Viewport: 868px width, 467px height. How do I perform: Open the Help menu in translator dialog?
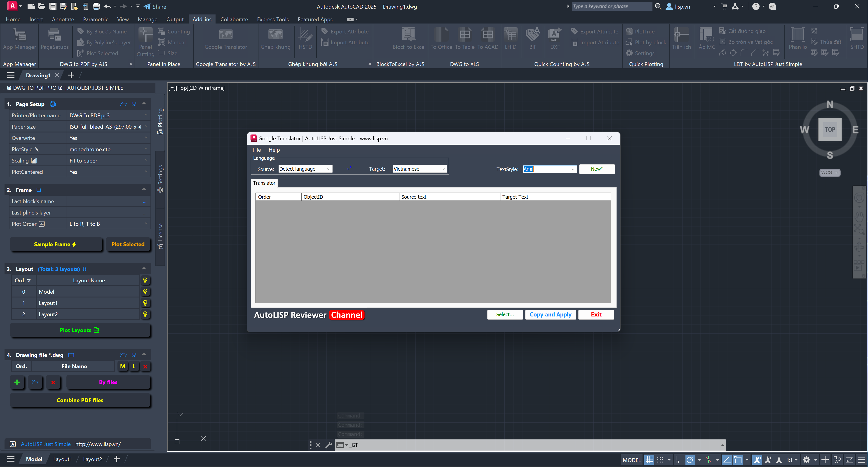(x=274, y=150)
